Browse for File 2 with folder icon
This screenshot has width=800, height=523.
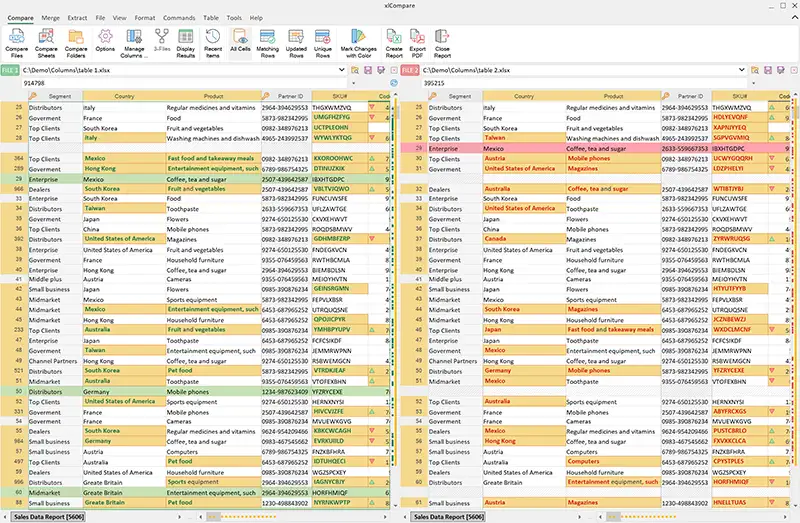pyautogui.click(x=755, y=70)
